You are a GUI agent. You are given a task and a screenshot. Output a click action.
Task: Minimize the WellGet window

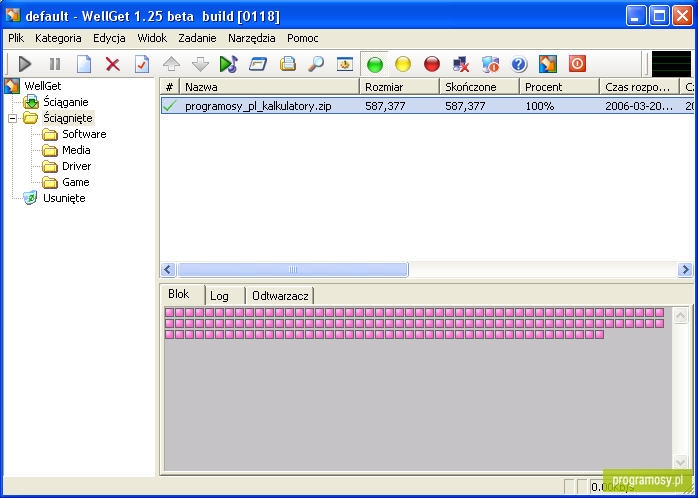pos(636,16)
